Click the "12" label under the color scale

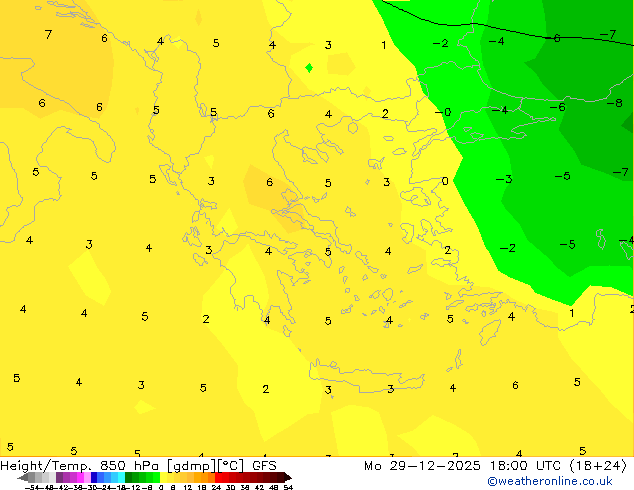tap(187, 487)
